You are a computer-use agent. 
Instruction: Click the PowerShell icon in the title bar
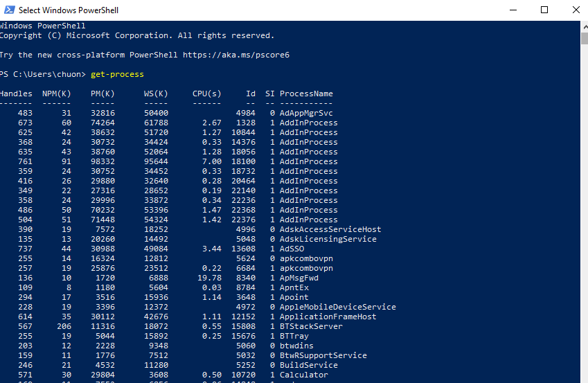8,10
